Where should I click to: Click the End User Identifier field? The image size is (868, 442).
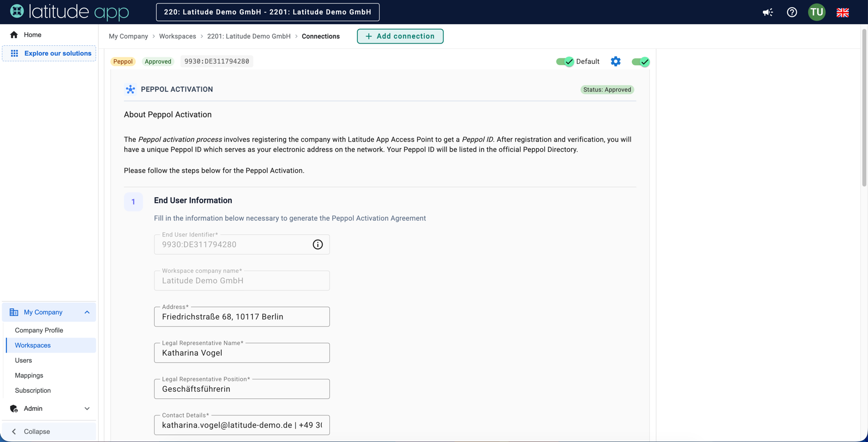[x=242, y=245]
